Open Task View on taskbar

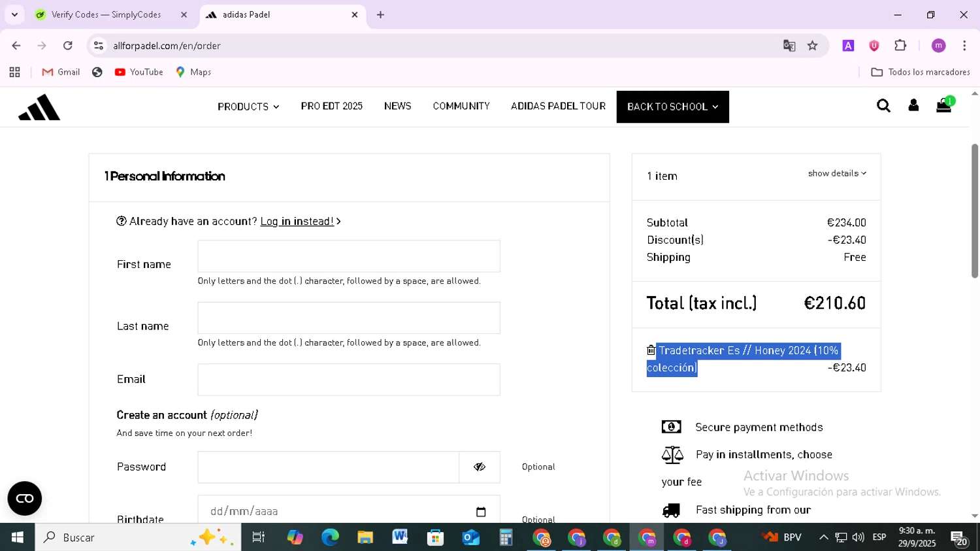click(x=259, y=537)
